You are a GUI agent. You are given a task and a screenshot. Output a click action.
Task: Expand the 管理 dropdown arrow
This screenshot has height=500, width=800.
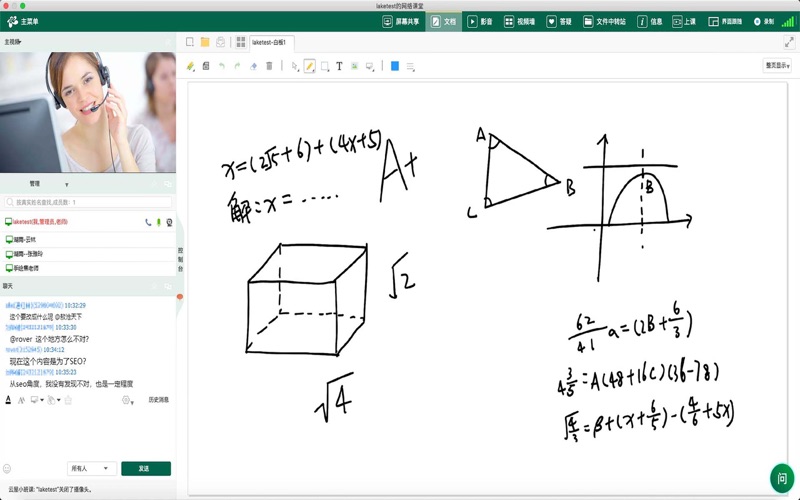(x=67, y=185)
